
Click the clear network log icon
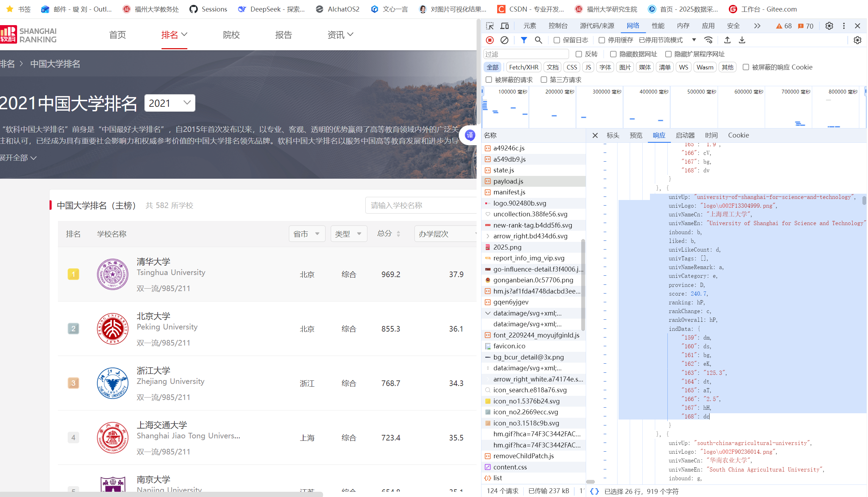pyautogui.click(x=504, y=40)
